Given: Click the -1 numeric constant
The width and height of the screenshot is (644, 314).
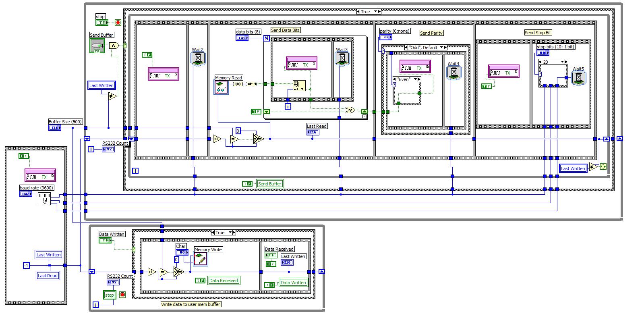Looking at the screenshot, I should [26, 265].
